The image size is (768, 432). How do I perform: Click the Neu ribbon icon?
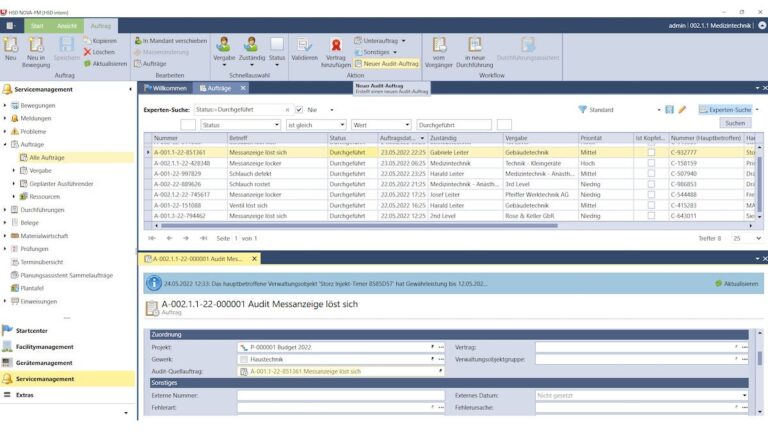[11, 47]
